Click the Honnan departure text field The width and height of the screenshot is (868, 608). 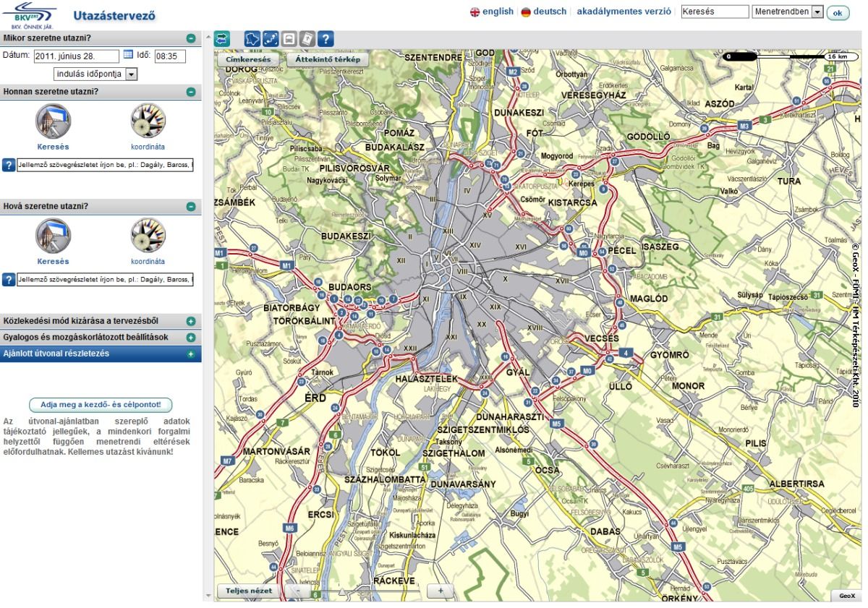pos(106,165)
